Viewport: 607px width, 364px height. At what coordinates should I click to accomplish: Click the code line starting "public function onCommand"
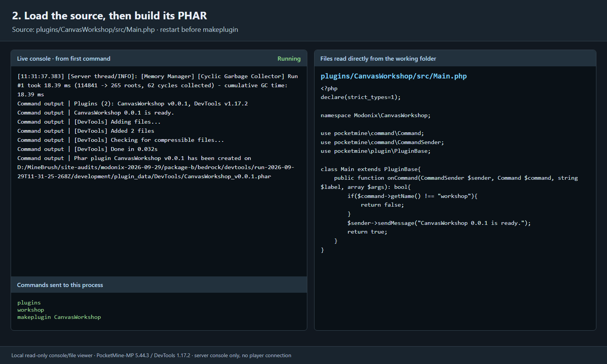click(x=456, y=178)
